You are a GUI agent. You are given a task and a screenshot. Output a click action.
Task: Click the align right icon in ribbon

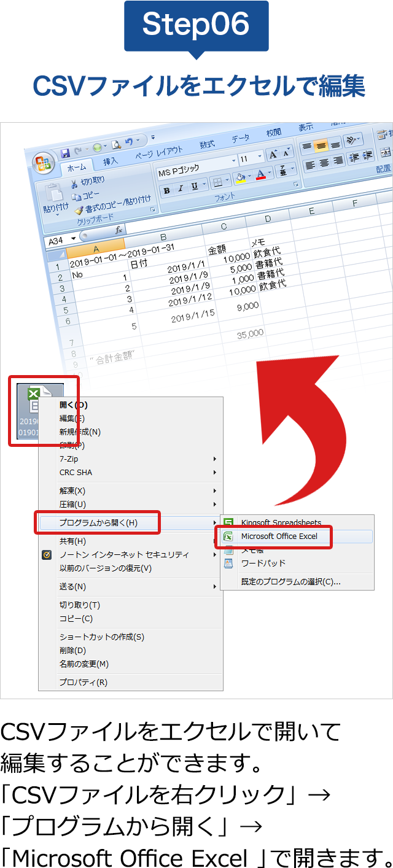pyautogui.click(x=338, y=161)
